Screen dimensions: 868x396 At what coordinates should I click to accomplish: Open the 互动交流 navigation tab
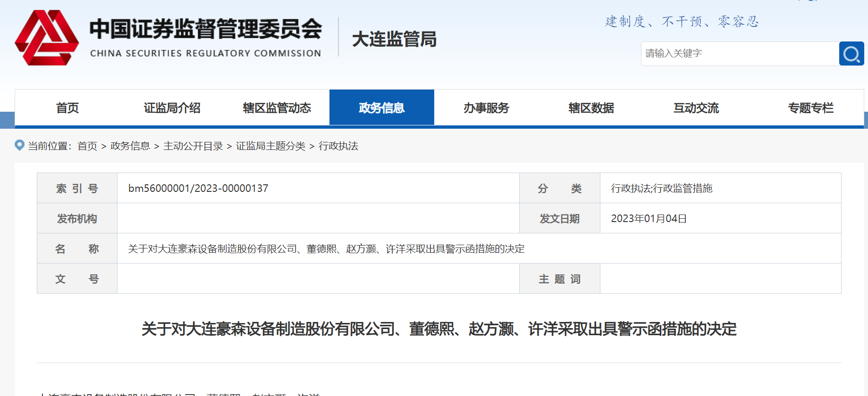click(696, 108)
